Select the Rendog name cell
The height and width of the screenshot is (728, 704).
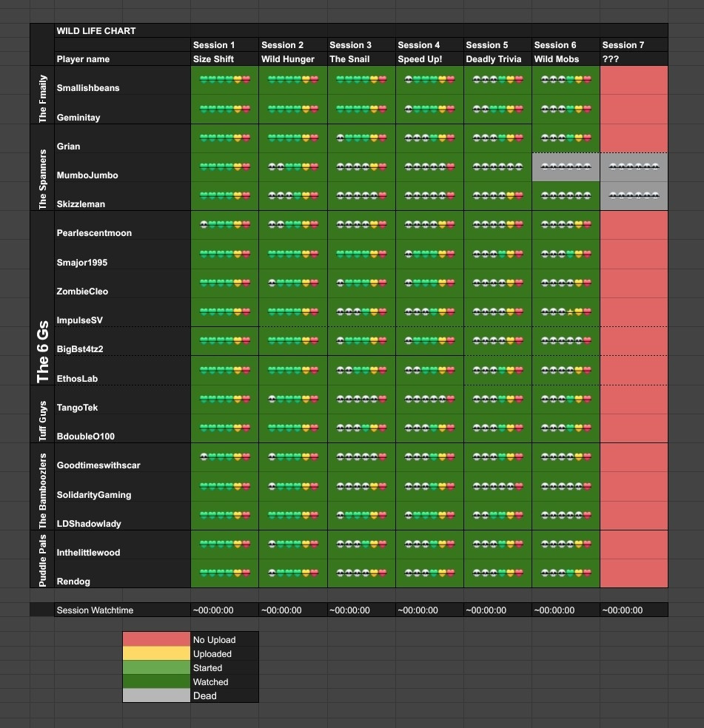coord(122,573)
